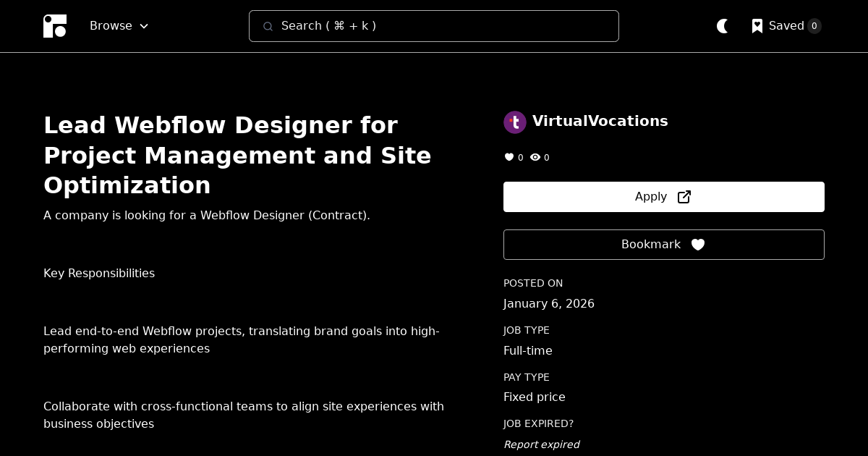
Task: Click the external link icon inside Apply
Action: point(684,196)
